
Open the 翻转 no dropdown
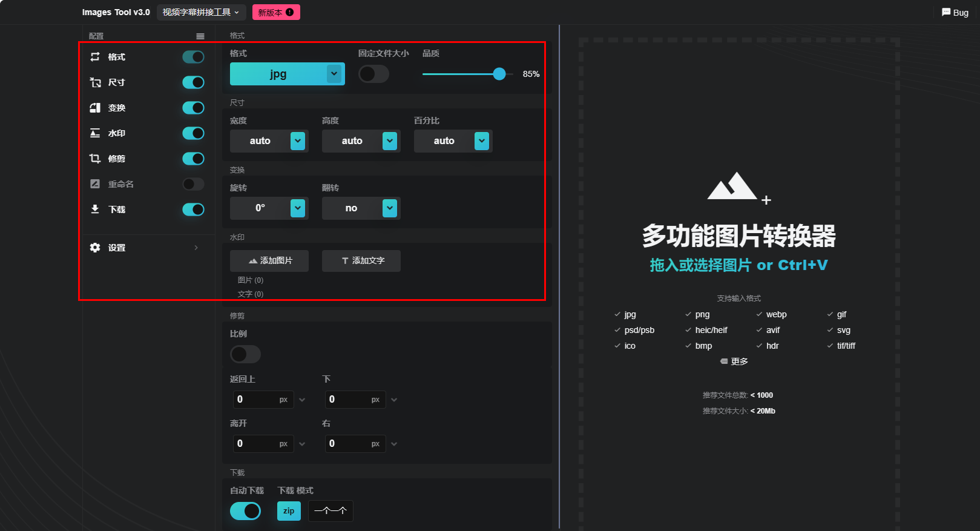click(361, 208)
